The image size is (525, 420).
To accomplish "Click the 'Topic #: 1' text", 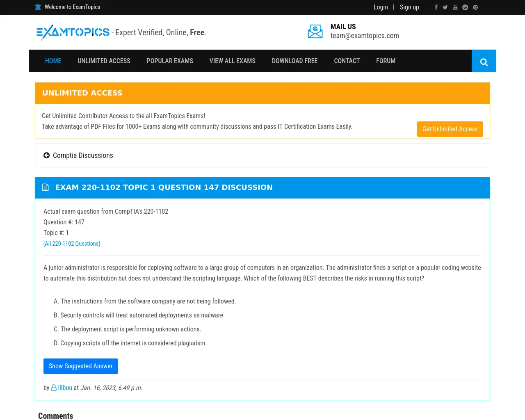I will 56,233.
